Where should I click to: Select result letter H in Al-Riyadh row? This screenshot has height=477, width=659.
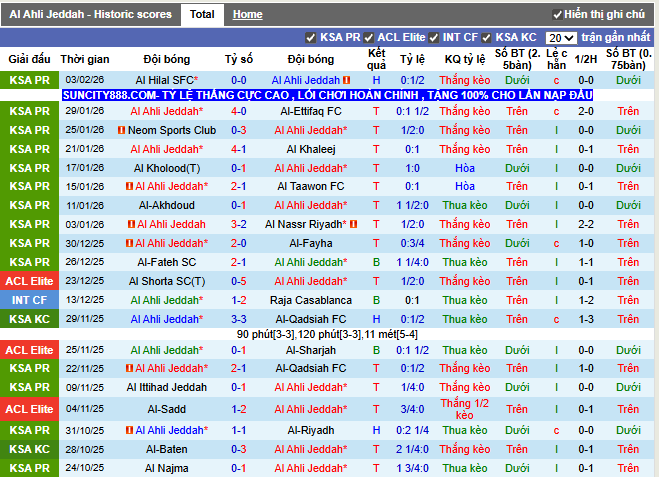coord(376,430)
